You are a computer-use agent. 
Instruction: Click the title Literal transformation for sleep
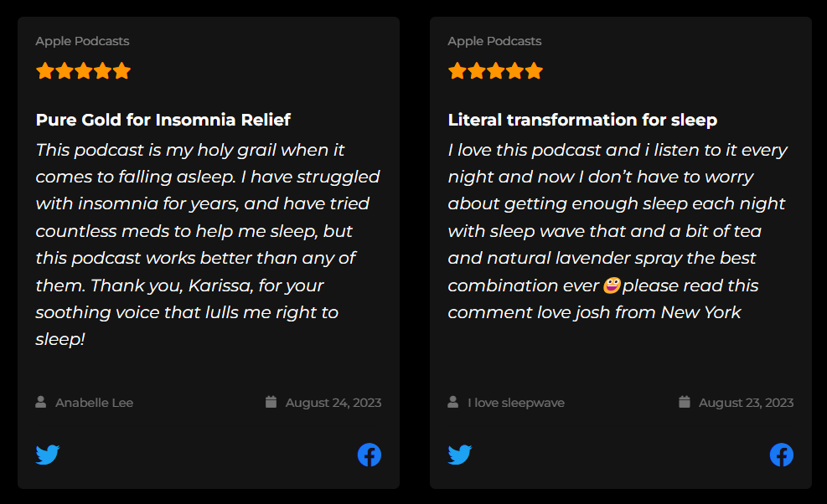click(582, 120)
